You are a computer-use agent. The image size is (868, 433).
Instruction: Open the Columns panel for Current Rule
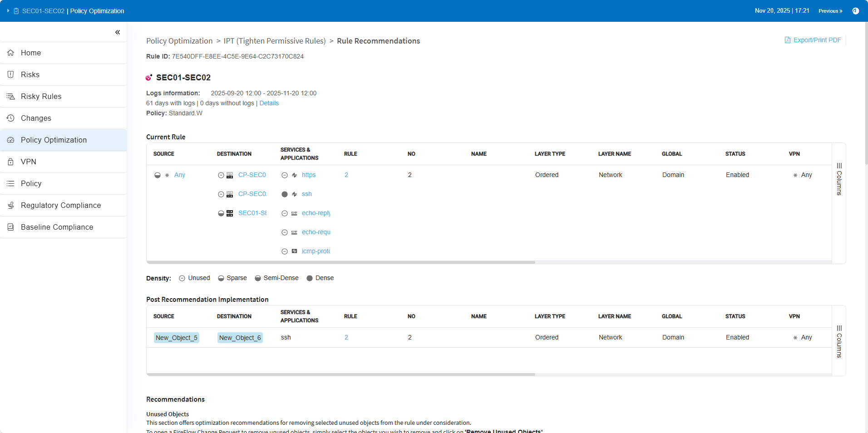[839, 179]
